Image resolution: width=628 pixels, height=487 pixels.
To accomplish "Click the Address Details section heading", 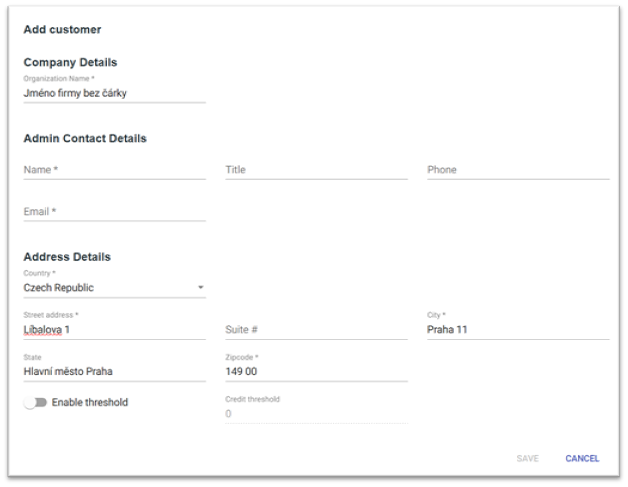I will click(67, 257).
